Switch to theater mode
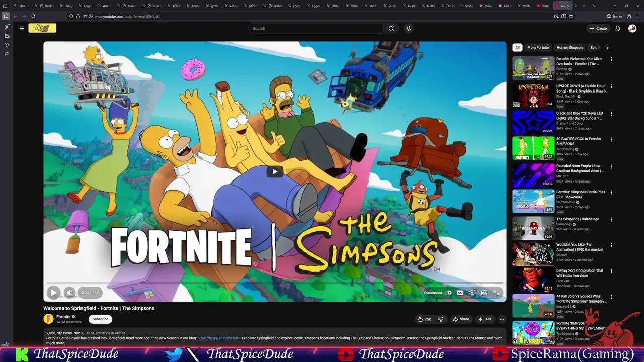The height and width of the screenshot is (362, 644). [484, 292]
